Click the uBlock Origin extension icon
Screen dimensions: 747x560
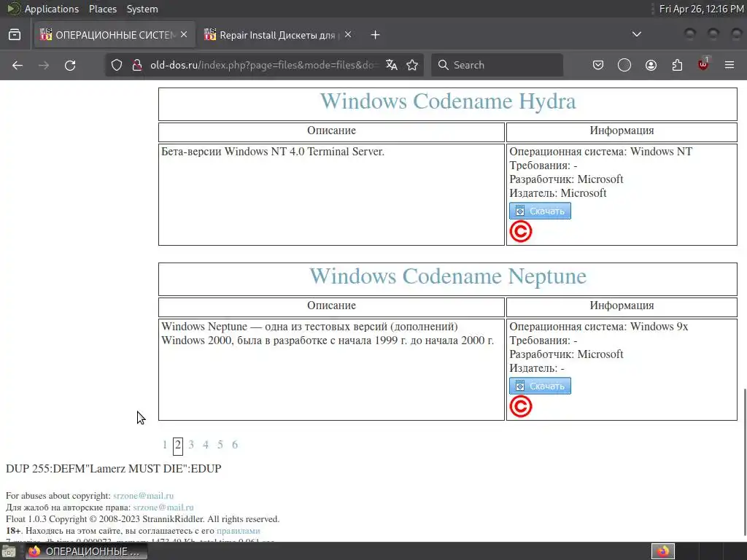click(703, 64)
